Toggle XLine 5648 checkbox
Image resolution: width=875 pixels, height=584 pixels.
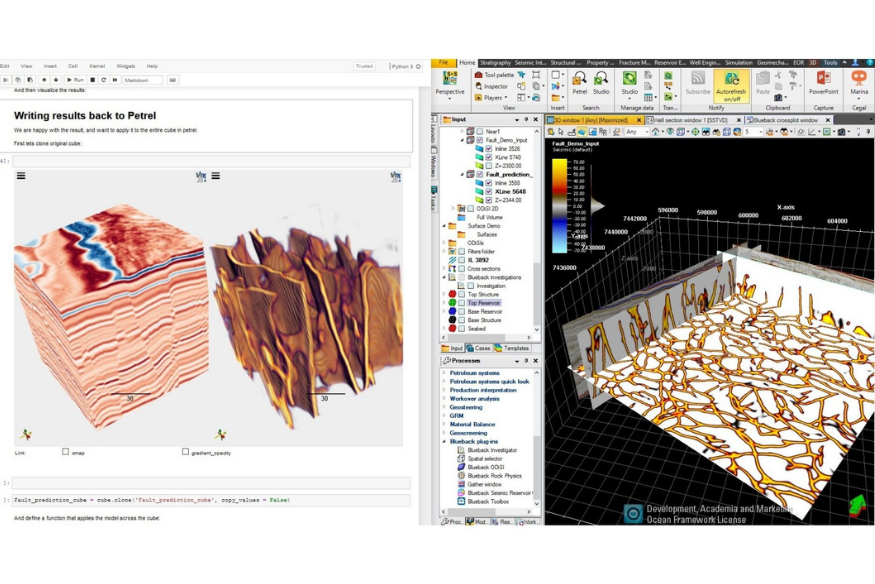click(x=489, y=191)
